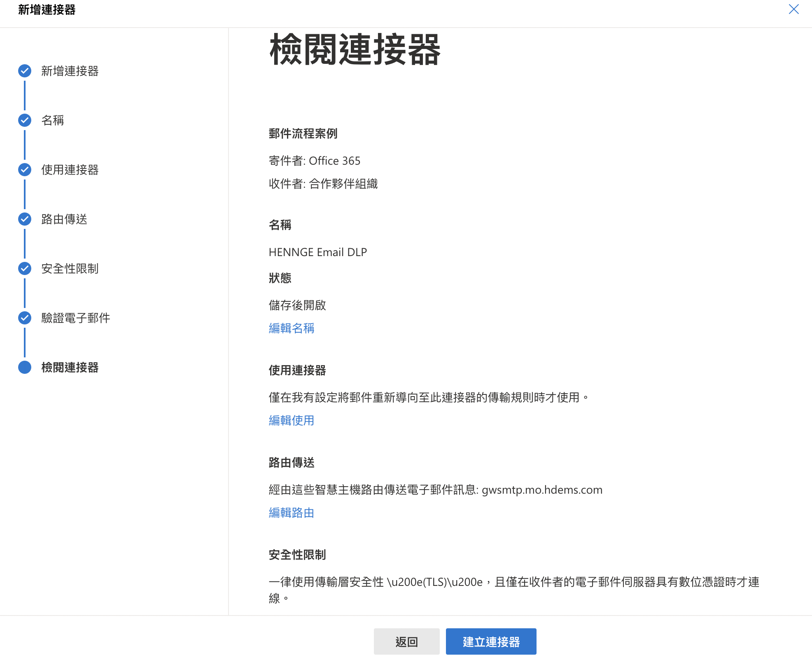The height and width of the screenshot is (667, 812).
Task: Click the connector name HENNGE Email DLP
Action: coord(318,252)
